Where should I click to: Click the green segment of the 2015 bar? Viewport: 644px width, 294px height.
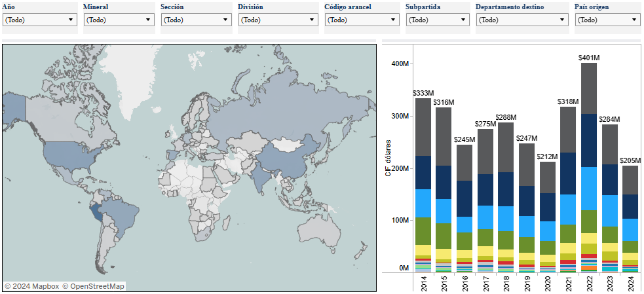(444, 236)
